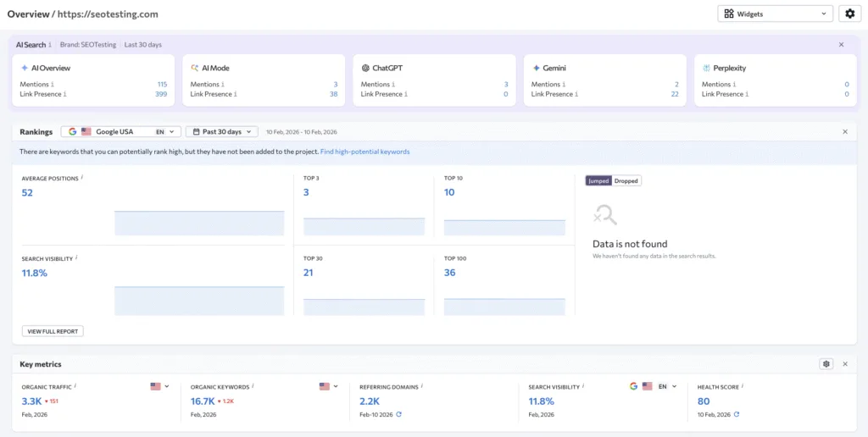This screenshot has width=868, height=437.
Task: Open Key metrics Search Visibility engine dropdown
Action: (x=654, y=387)
